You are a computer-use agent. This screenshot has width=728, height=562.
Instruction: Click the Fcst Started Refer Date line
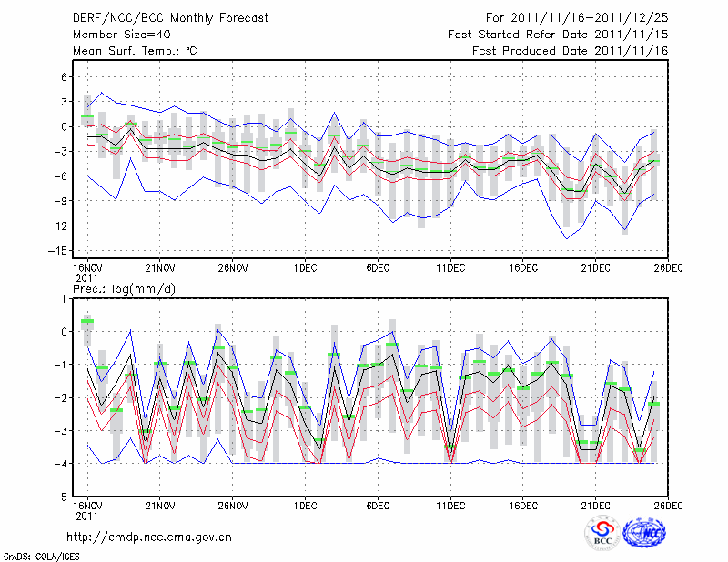tap(558, 34)
